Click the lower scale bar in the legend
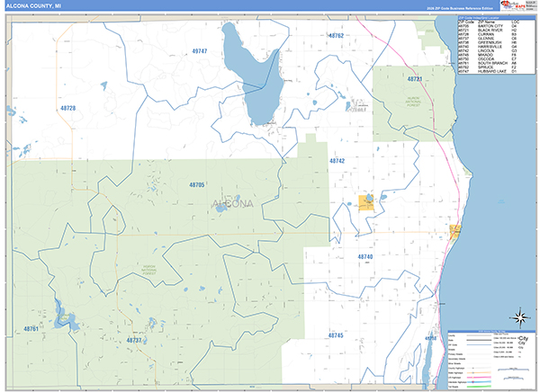 click(x=514, y=379)
